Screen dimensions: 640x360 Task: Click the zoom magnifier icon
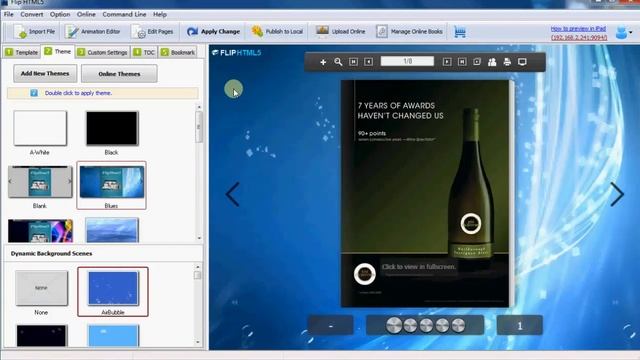click(x=338, y=62)
